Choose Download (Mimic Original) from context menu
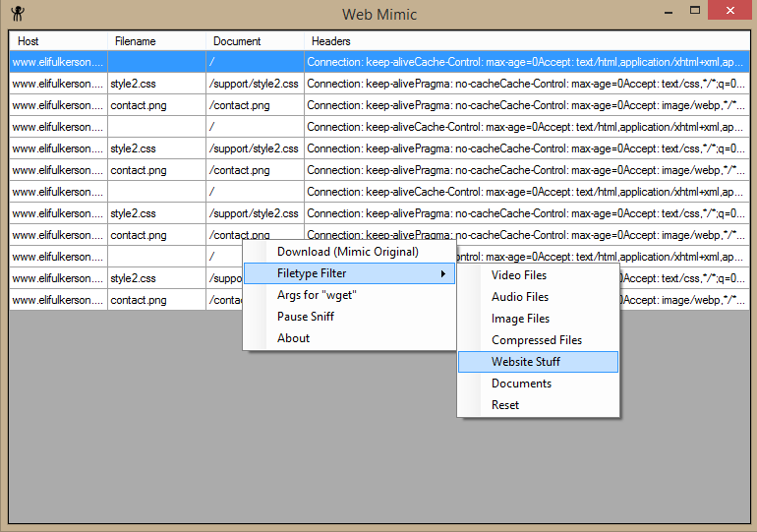 click(x=347, y=252)
